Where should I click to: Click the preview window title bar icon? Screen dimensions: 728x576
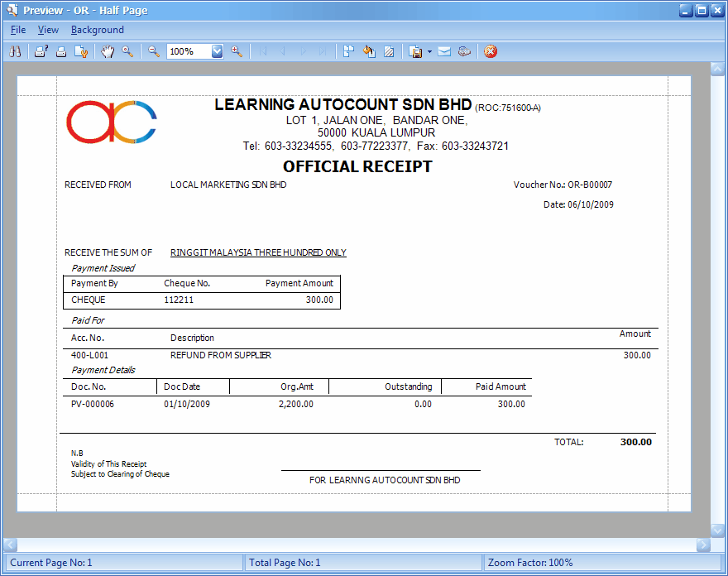pos(12,10)
